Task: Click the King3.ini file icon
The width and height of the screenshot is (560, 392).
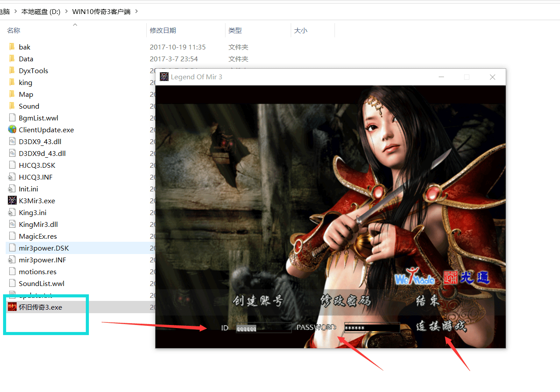Action: (12, 212)
